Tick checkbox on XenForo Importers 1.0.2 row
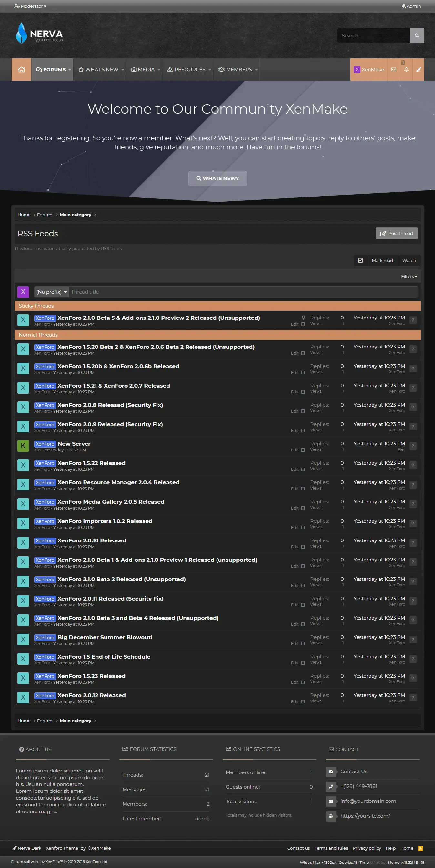435x868 pixels. (x=303, y=527)
